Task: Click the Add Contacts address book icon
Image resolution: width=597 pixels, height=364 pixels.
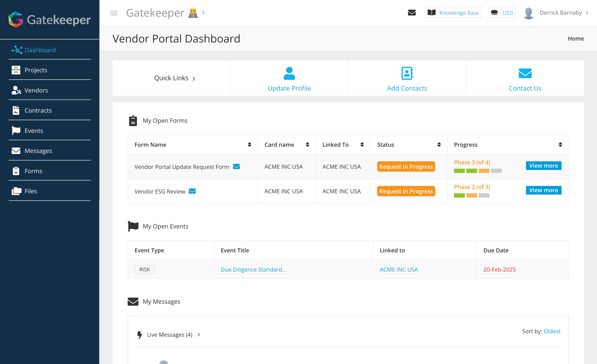Action: point(407,73)
